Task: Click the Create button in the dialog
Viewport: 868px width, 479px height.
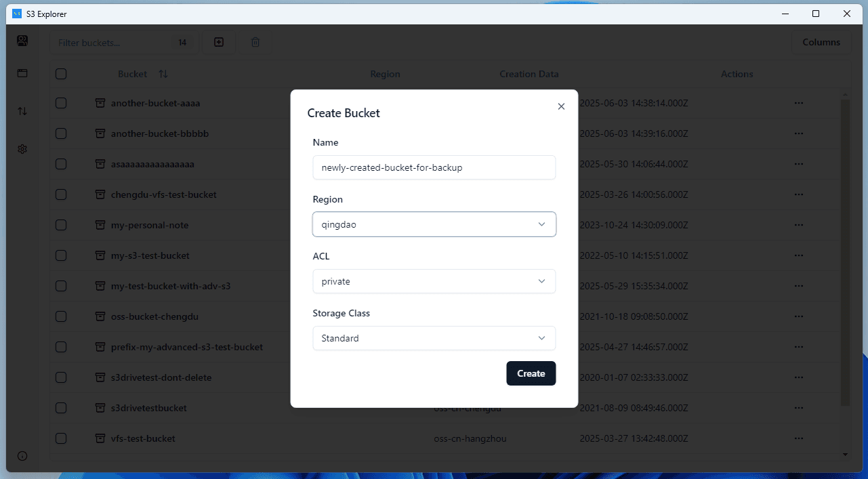Action: point(531,373)
